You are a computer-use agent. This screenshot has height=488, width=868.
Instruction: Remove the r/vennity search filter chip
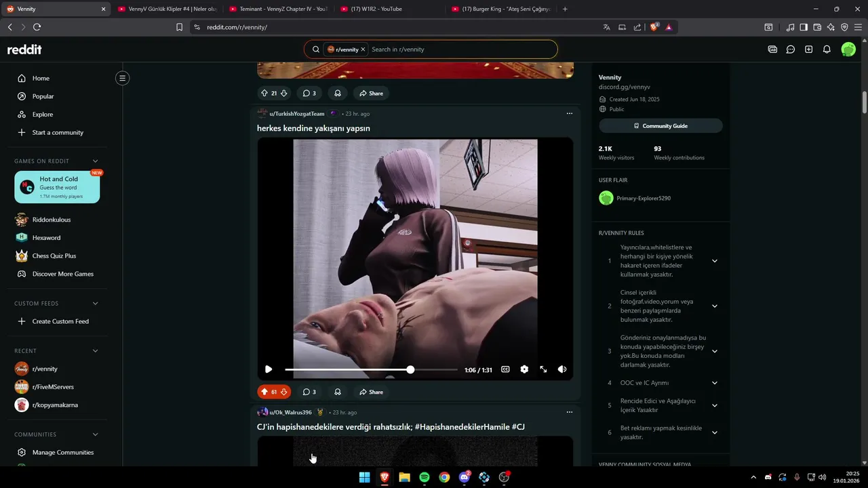click(x=363, y=49)
